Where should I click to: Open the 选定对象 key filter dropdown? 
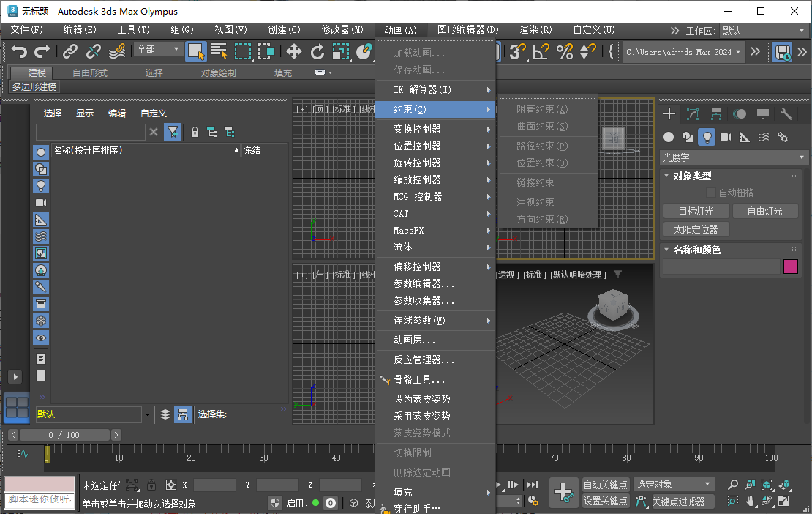[673, 485]
